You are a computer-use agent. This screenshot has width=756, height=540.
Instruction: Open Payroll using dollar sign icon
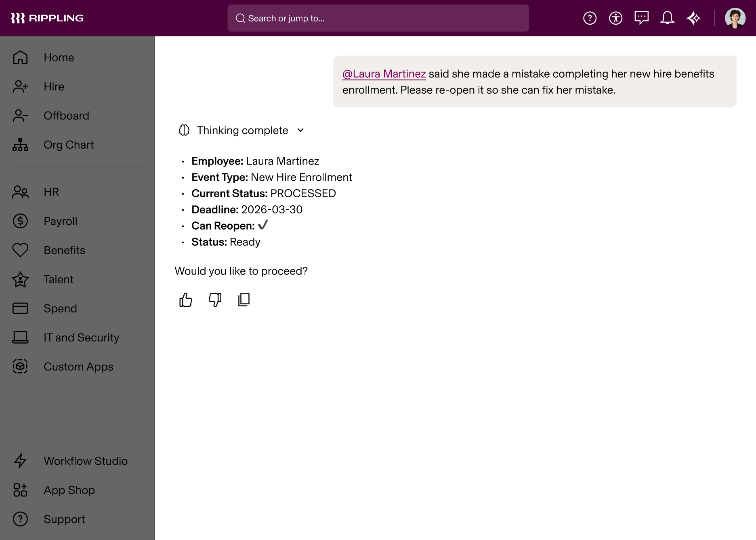click(x=20, y=221)
